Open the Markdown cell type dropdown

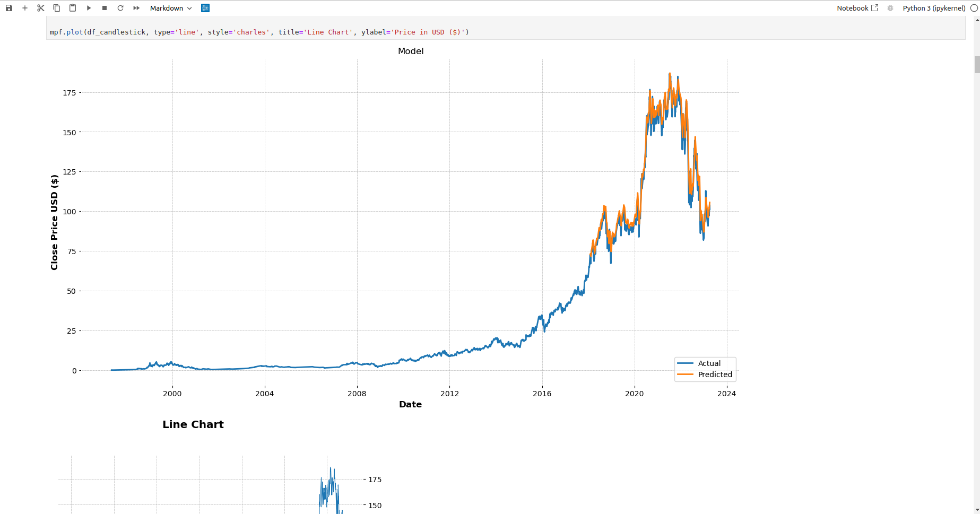[166, 8]
